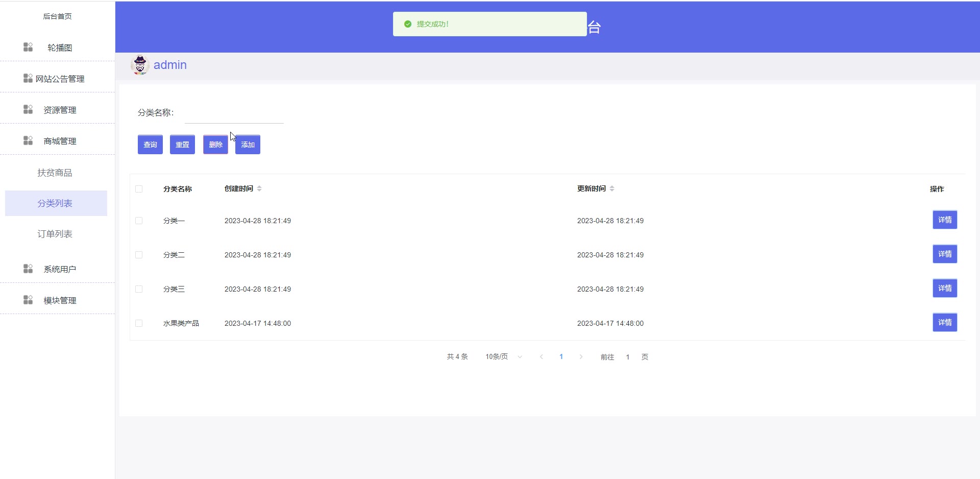Check the 分类一 row checkbox

[x=139, y=221]
